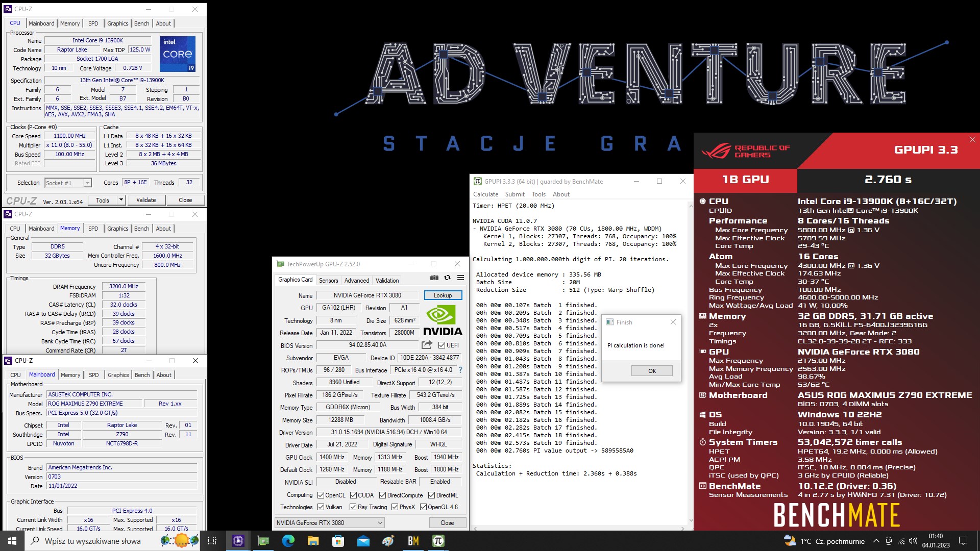Open the Advanced tab in GPU-Z
The height and width of the screenshot is (551, 980).
point(357,281)
